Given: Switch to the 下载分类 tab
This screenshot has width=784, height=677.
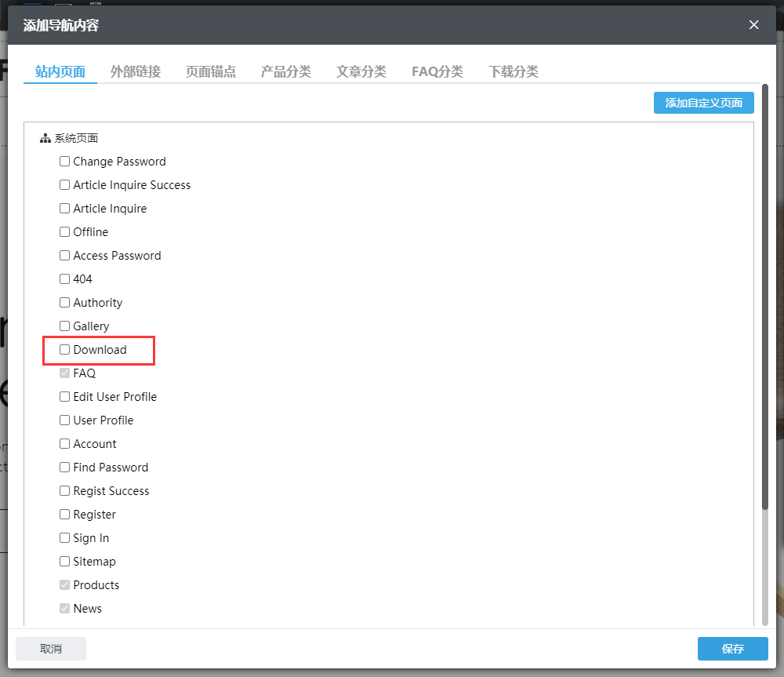Looking at the screenshot, I should 513,71.
